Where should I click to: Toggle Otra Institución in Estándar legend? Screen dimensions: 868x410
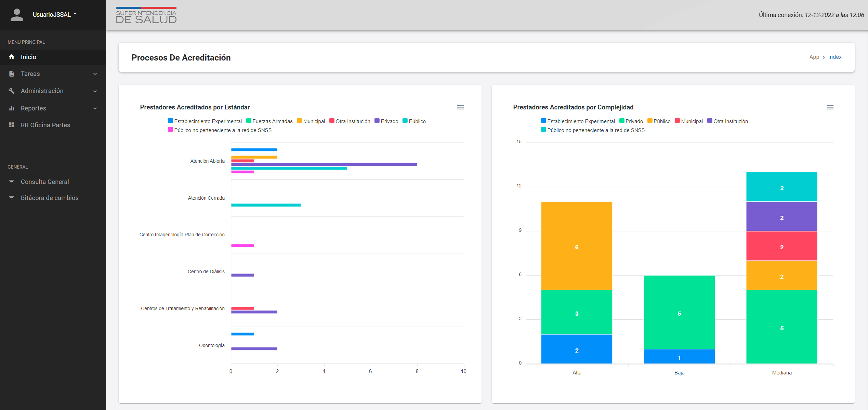point(350,121)
